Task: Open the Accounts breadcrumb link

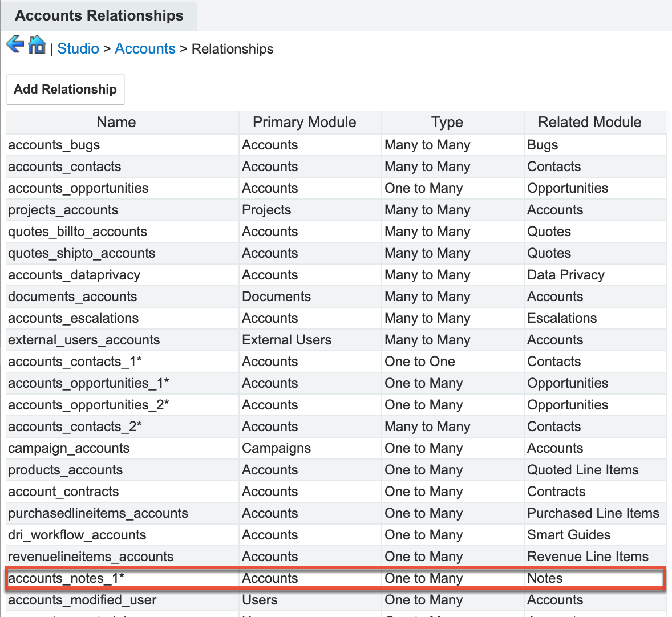Action: pos(145,49)
